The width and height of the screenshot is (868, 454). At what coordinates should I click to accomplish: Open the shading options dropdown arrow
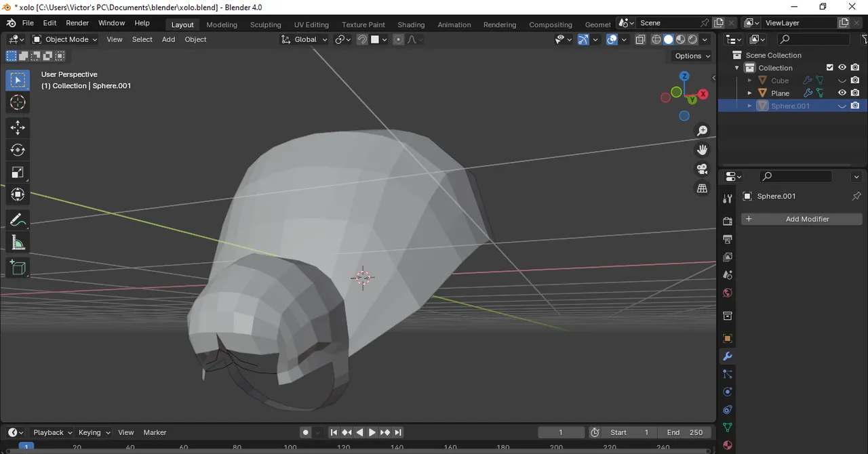[705, 39]
